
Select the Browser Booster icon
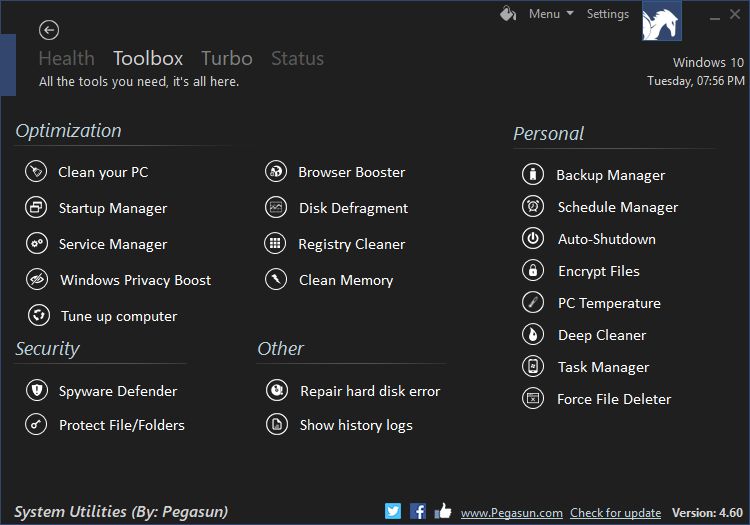tap(276, 171)
